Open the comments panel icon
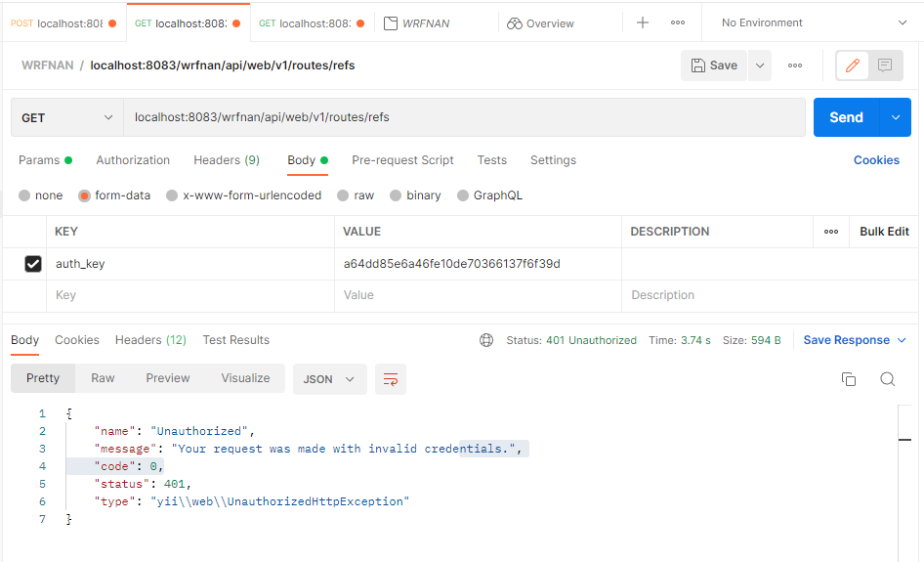This screenshot has height=562, width=924. coord(885,65)
